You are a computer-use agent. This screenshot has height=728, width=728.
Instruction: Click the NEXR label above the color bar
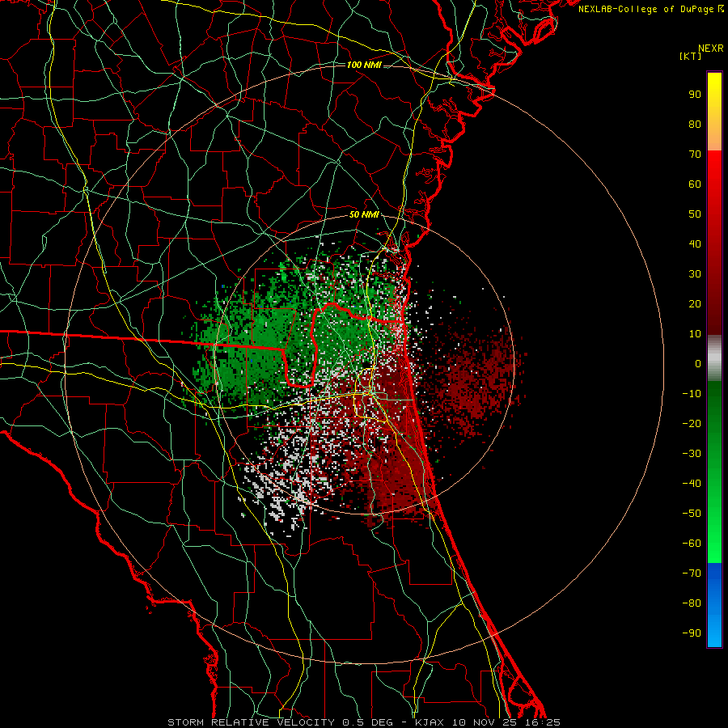point(711,49)
